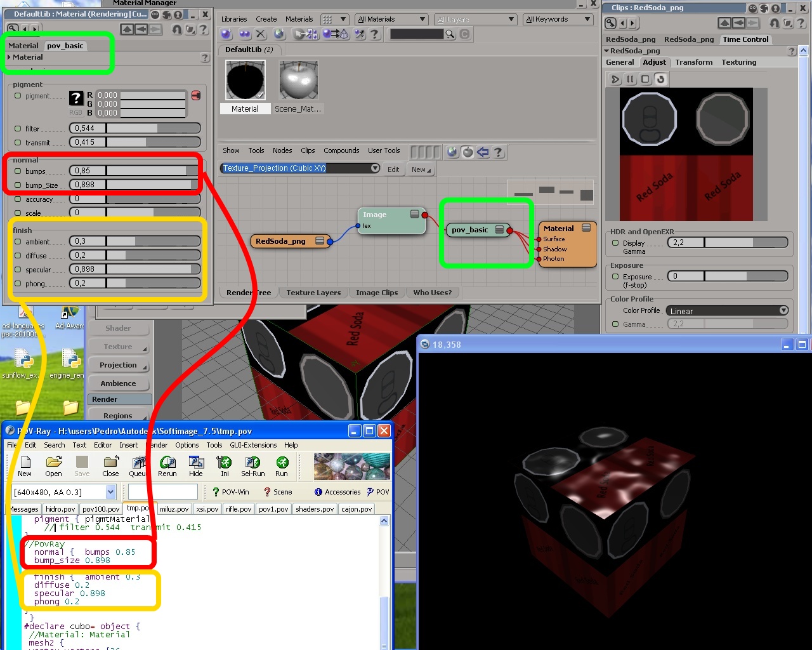Click the pigment color swatch

pyautogui.click(x=75, y=98)
